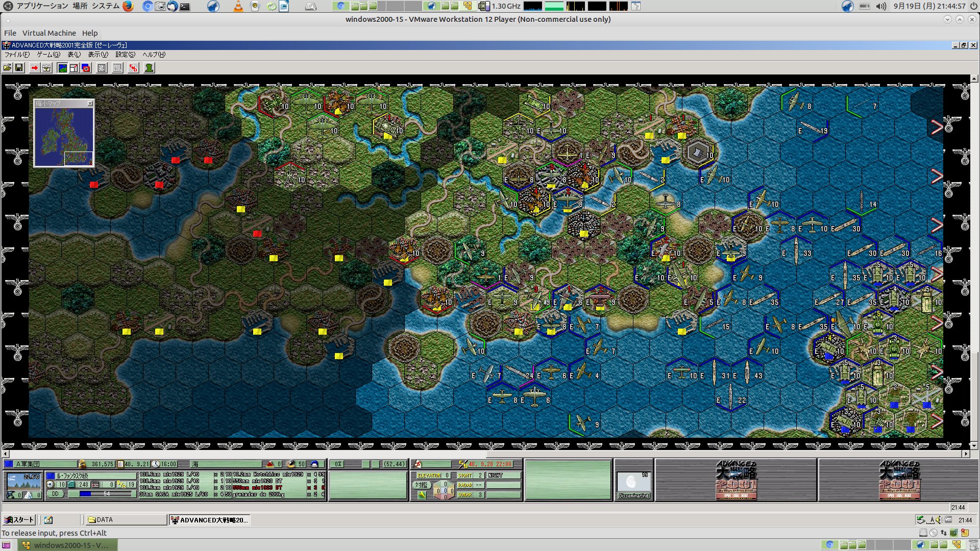Click the date and time clock display
Image resolution: width=980 pixels, height=551 pixels.
pos(929,6)
